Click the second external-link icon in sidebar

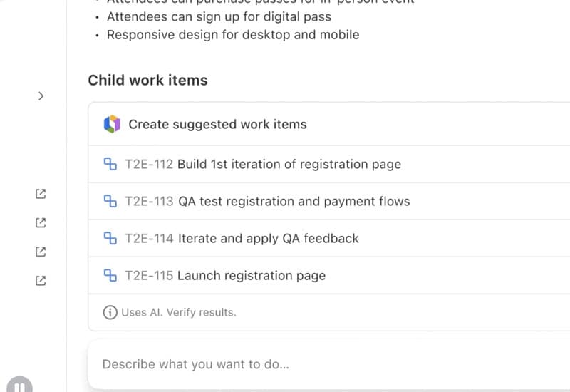[x=41, y=222]
